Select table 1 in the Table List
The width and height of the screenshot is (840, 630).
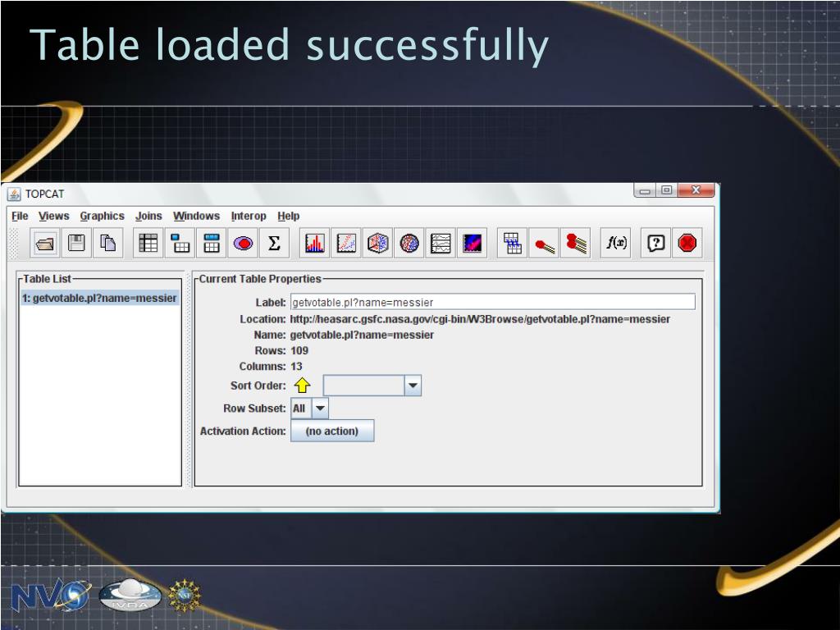pyautogui.click(x=99, y=299)
